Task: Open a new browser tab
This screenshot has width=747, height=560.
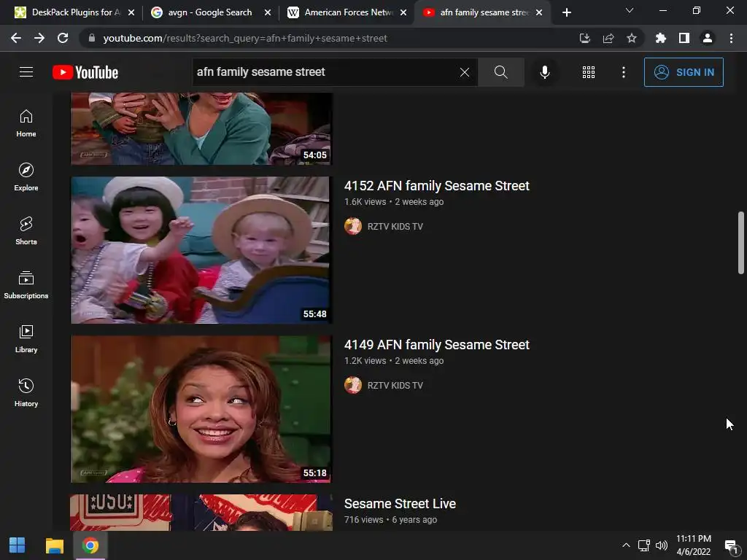Action: coord(566,12)
